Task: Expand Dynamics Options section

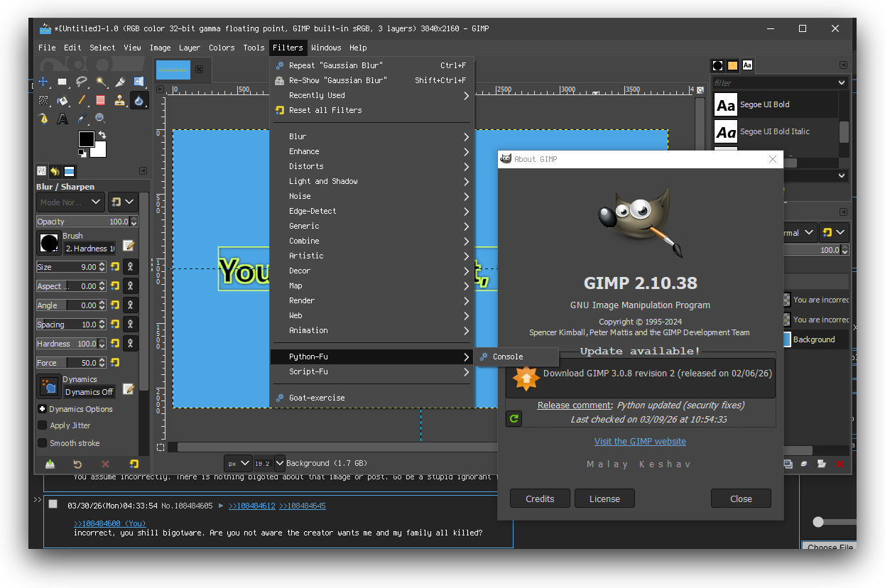Action: (42, 409)
